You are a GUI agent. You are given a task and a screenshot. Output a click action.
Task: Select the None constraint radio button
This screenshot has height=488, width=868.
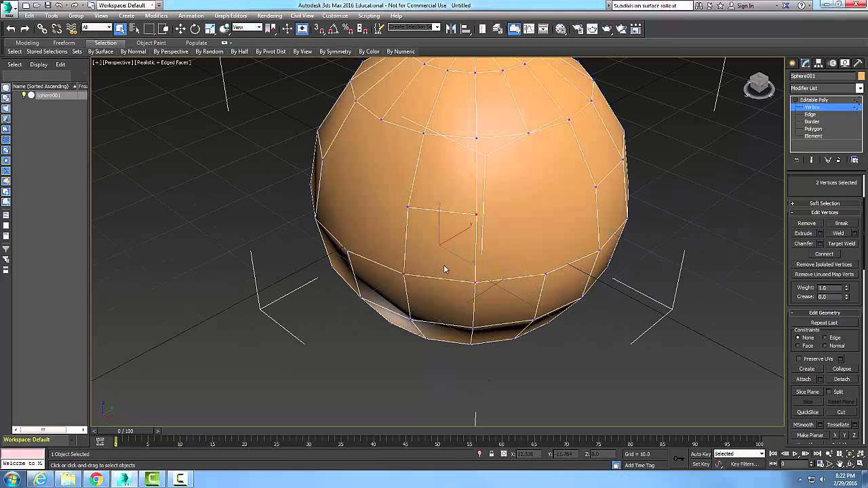pos(797,338)
